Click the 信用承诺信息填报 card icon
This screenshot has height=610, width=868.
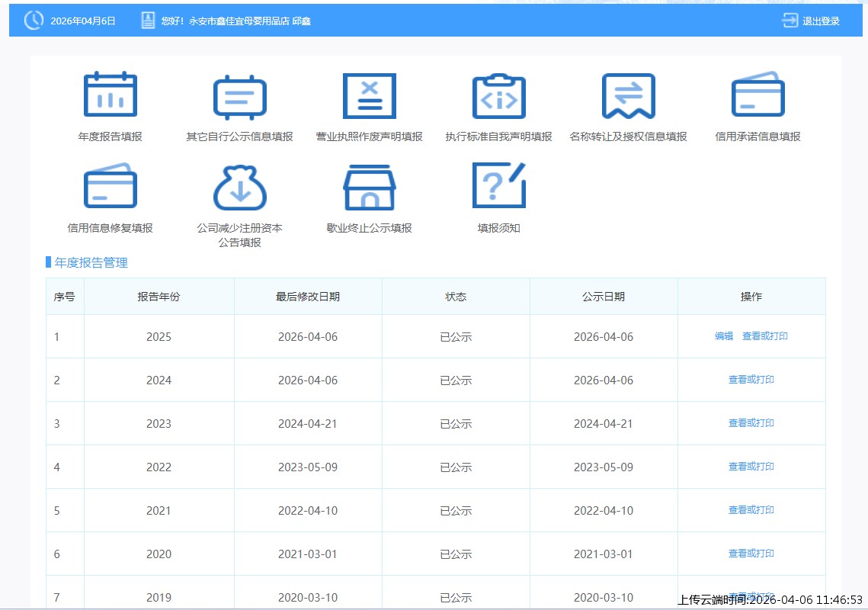(x=757, y=95)
